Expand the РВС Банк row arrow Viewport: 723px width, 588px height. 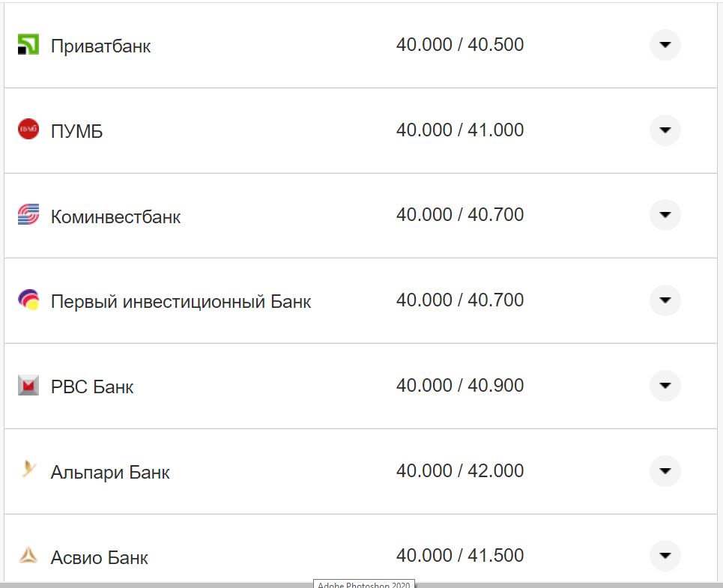665,386
